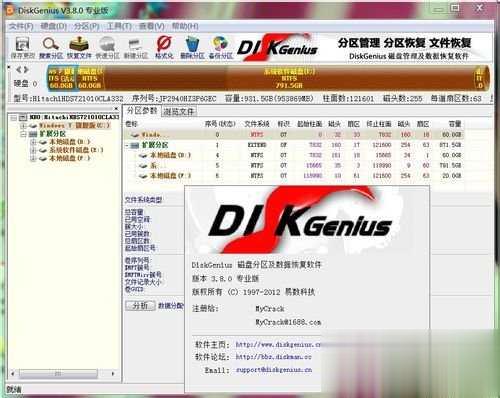Select 本地磁盘(F:) row in partition table

pos(295,176)
